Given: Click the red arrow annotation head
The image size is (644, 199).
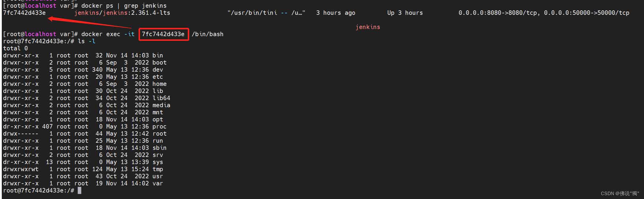Looking at the screenshot, I should pos(52,19).
